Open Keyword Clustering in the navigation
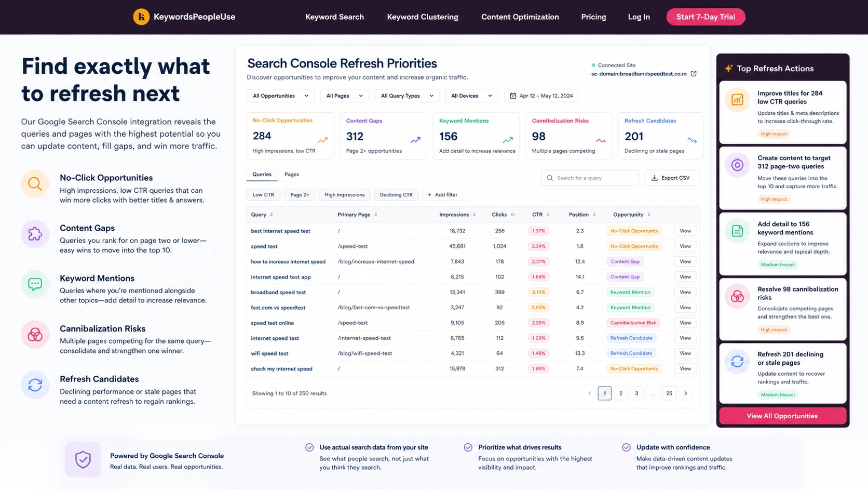This screenshot has height=489, width=868. pos(423,17)
